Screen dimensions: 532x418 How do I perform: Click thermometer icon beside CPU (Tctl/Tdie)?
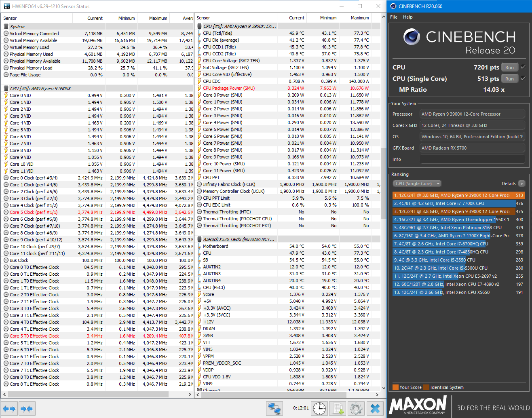[x=199, y=33]
